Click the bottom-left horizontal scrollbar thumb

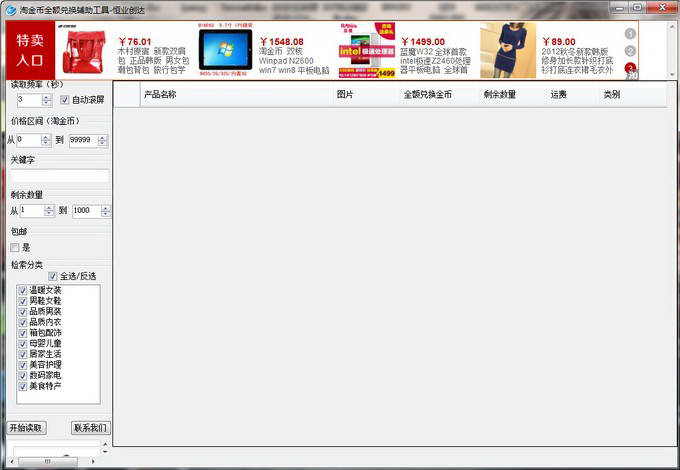point(48,462)
